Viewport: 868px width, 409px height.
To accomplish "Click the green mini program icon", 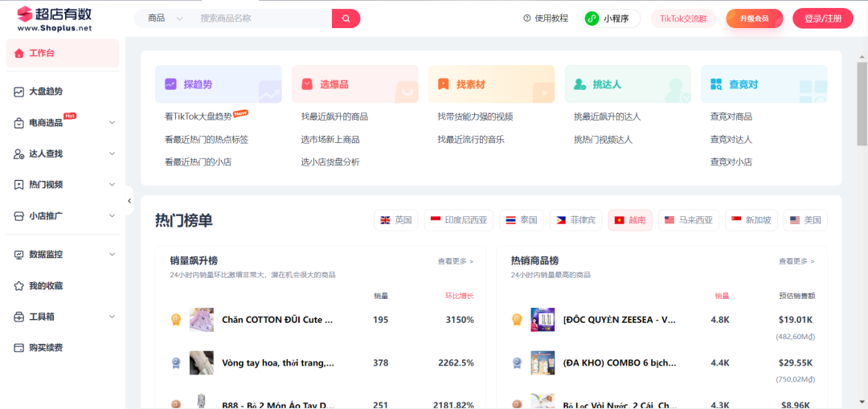I will (x=592, y=18).
